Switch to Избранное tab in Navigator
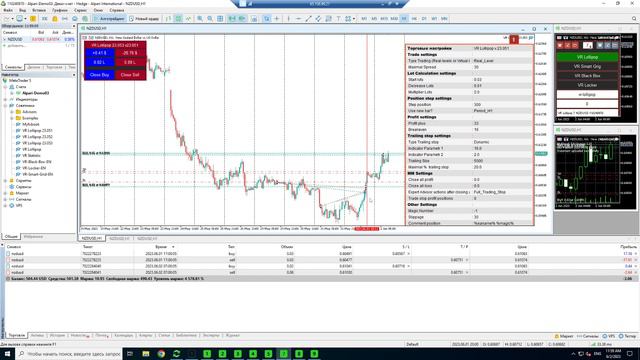 tap(33, 237)
